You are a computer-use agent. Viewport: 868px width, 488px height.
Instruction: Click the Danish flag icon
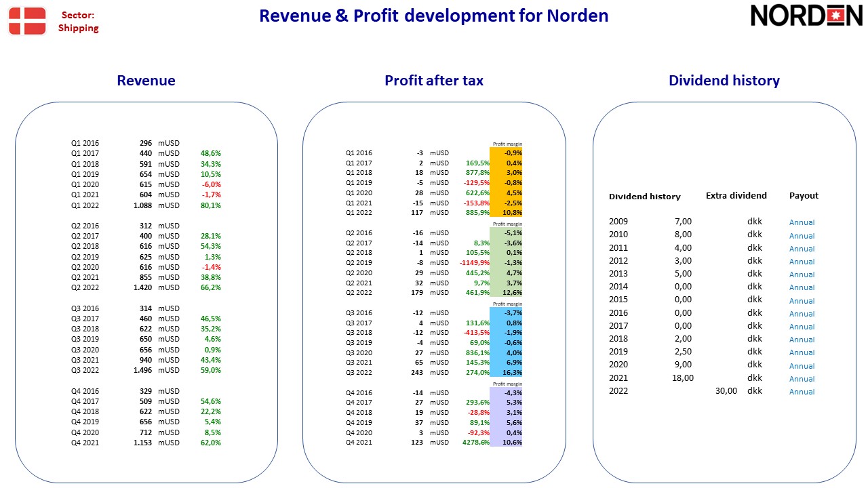(x=27, y=21)
